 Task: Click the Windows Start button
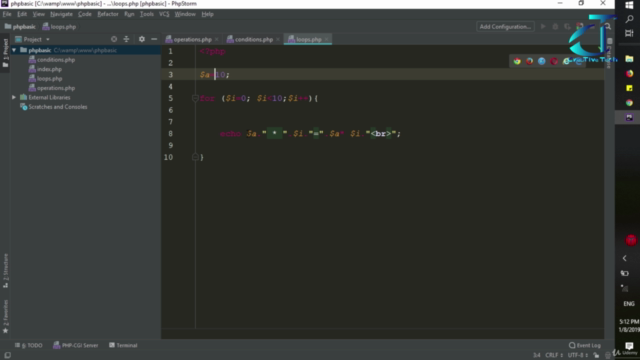click(629, 5)
